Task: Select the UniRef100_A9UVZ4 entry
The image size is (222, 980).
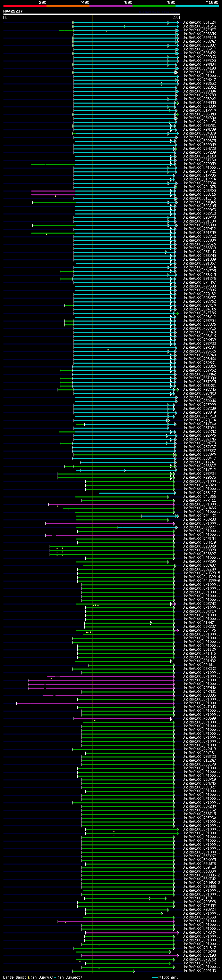Action: [199, 910]
